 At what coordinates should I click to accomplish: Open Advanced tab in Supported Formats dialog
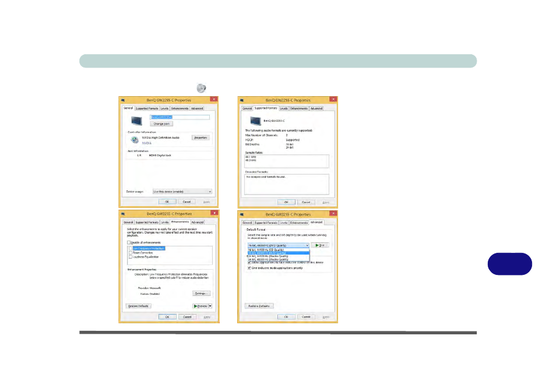tap(316, 108)
